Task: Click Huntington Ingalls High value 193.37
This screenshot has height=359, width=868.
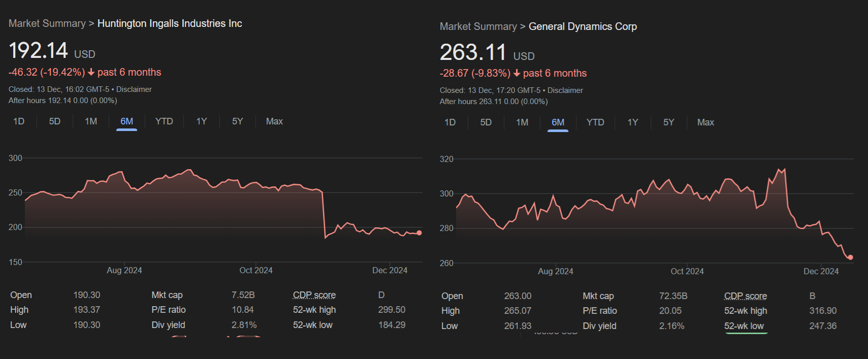Action: tap(87, 310)
